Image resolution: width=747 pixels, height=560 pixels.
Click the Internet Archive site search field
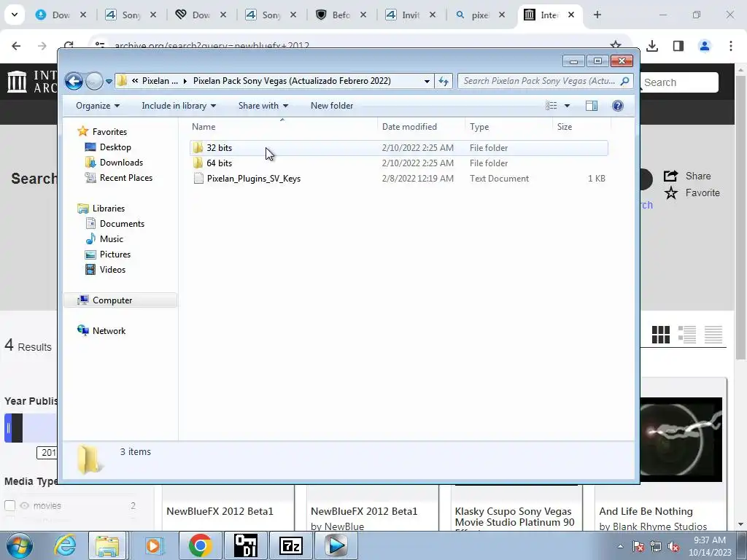(x=678, y=82)
